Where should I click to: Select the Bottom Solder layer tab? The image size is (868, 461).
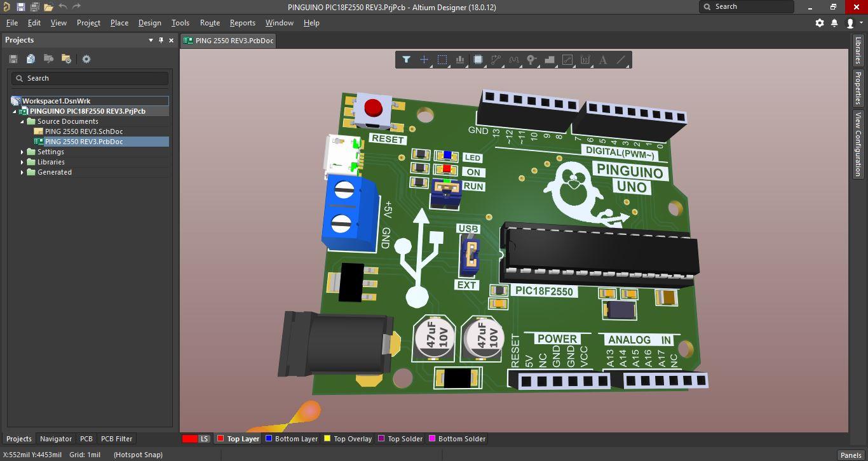[x=457, y=439]
